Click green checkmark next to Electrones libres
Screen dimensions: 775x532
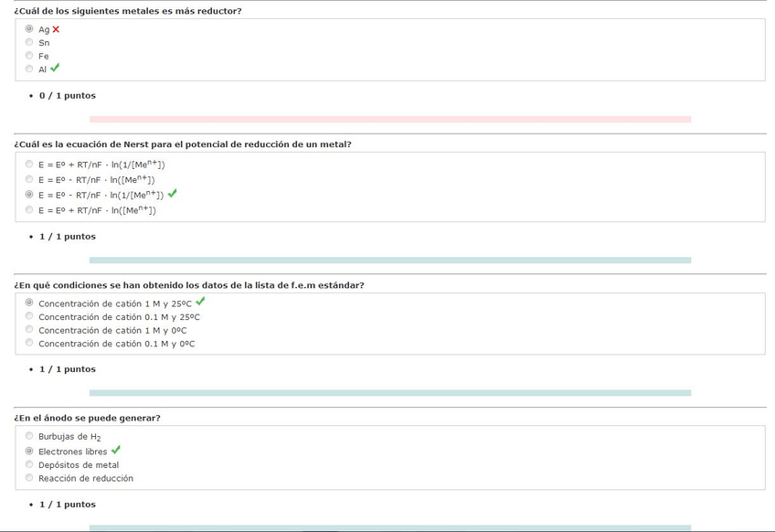(116, 450)
